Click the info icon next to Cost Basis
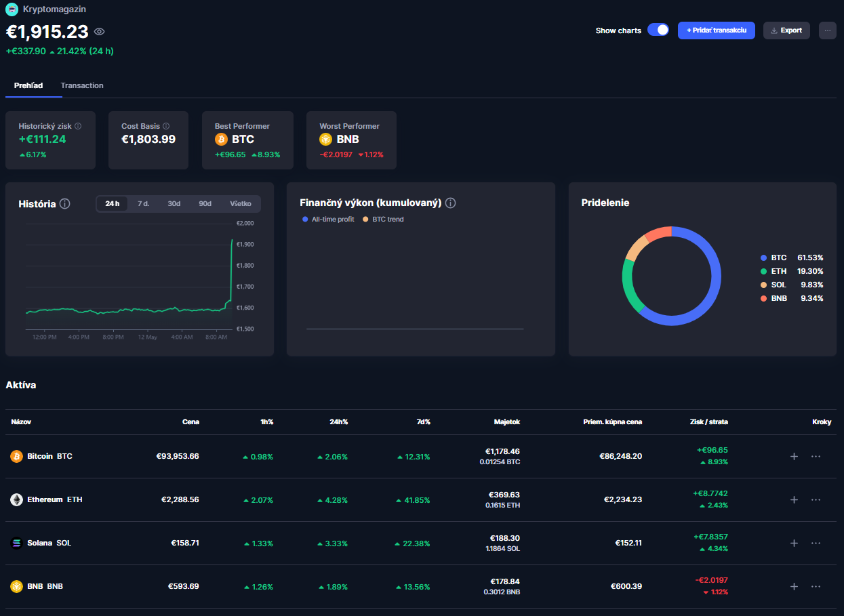This screenshot has height=616, width=844. 166,126
